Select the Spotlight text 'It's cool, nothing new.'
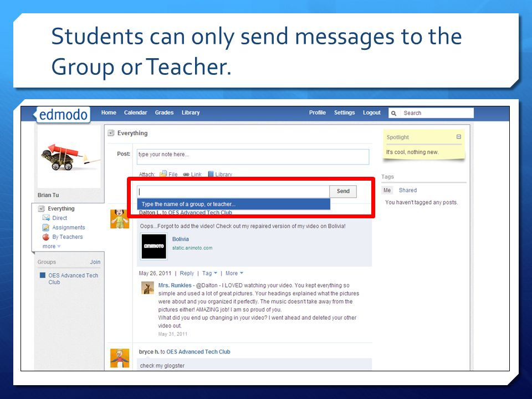 click(x=412, y=152)
